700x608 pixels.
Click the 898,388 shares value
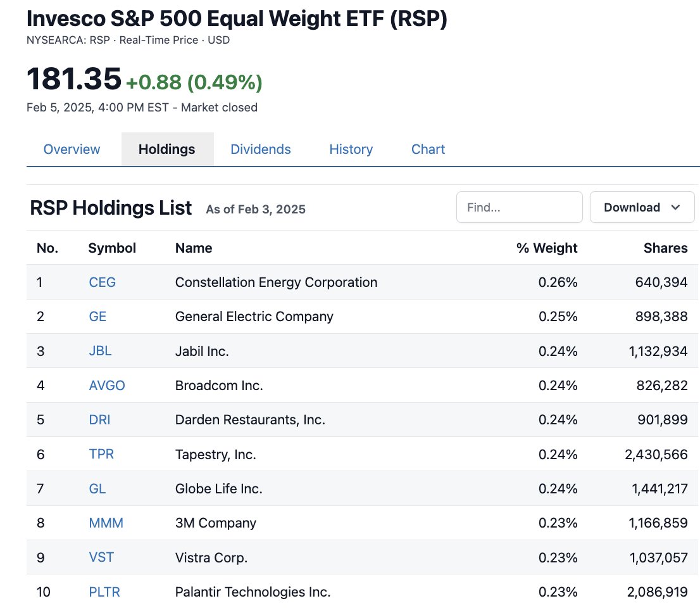coord(661,317)
